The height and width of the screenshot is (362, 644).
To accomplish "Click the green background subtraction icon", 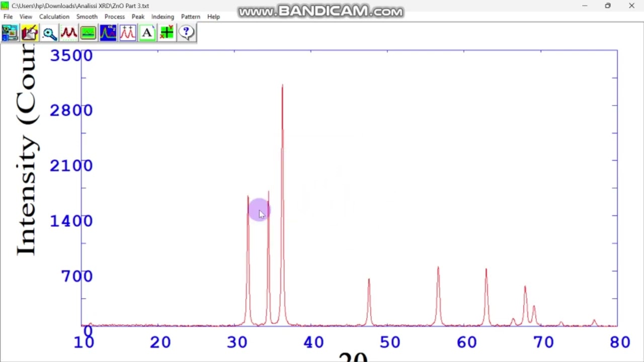I will tap(88, 33).
